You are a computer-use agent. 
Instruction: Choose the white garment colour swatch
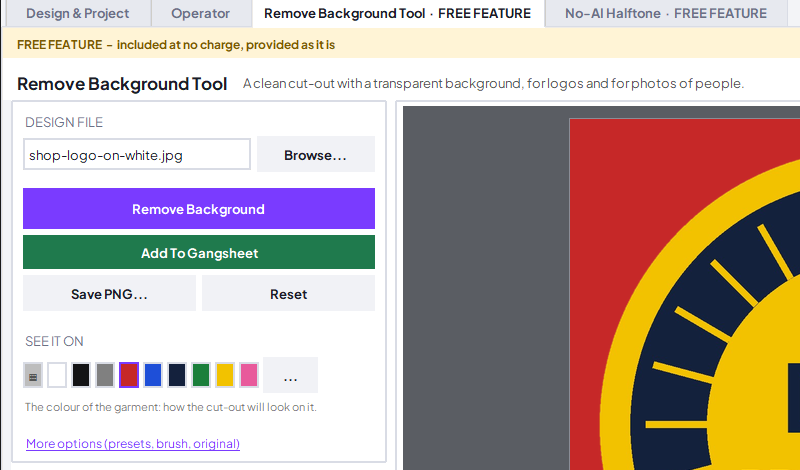coord(57,376)
